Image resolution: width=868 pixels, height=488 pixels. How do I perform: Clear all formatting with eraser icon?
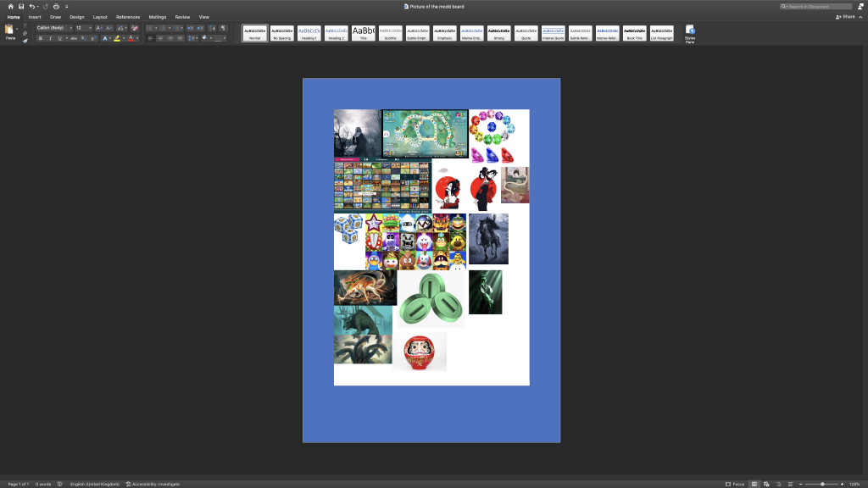(x=135, y=28)
